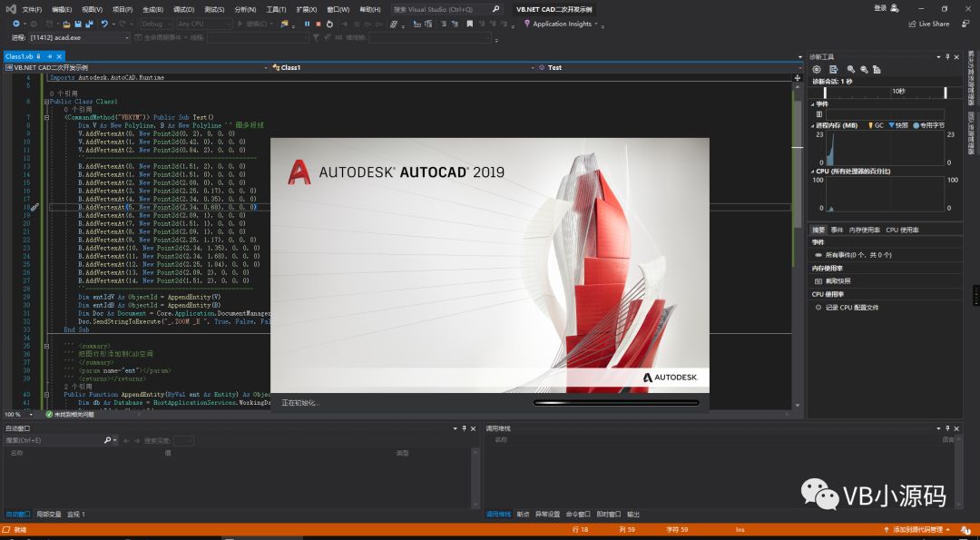Click the Live Share button label

(x=934, y=24)
